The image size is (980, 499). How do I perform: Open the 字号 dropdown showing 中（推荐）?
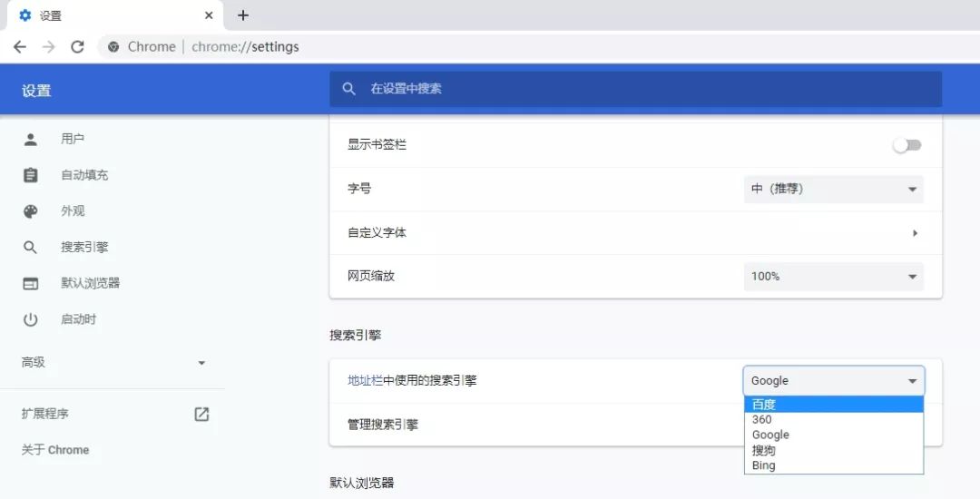pyautogui.click(x=834, y=189)
